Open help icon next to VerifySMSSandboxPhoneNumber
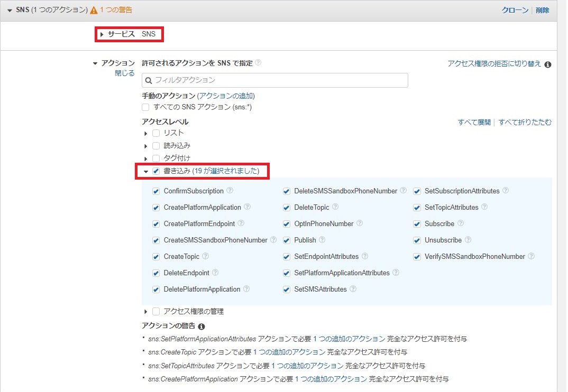Viewport: 568px width, 392px height. click(531, 256)
